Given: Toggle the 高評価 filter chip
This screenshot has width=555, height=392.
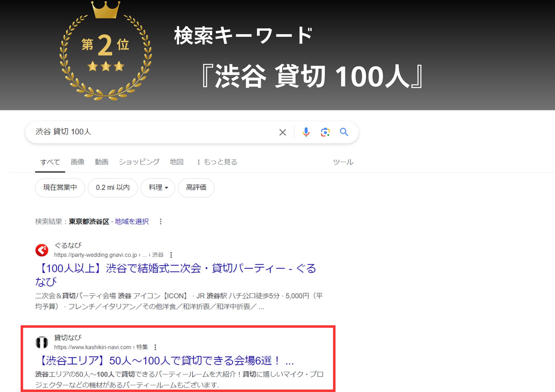Looking at the screenshot, I should pos(196,188).
